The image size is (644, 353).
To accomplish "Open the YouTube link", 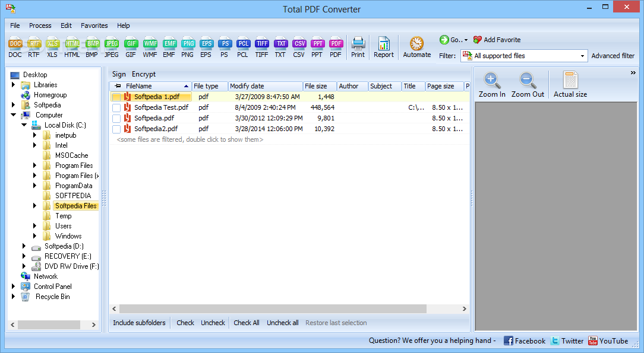I will tap(608, 341).
